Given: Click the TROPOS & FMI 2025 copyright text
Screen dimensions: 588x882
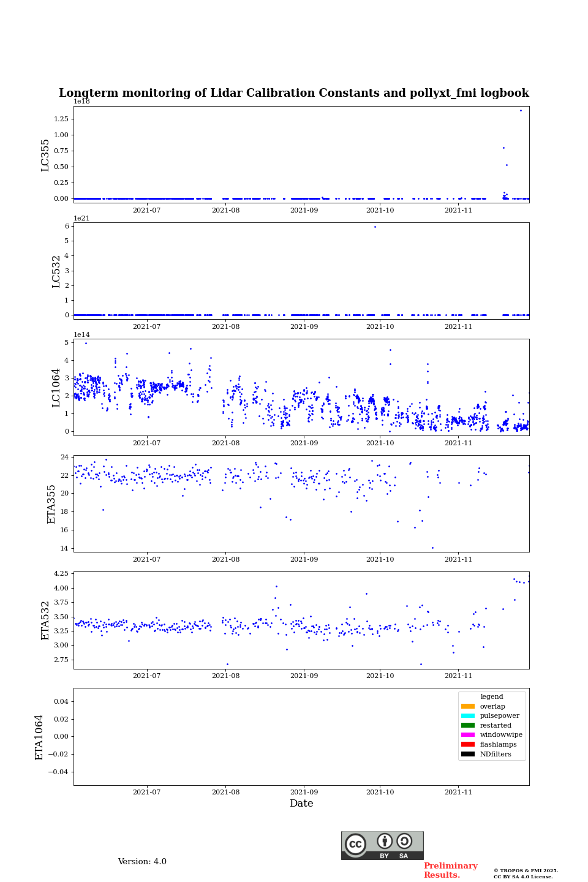Looking at the screenshot, I should click(x=526, y=870).
